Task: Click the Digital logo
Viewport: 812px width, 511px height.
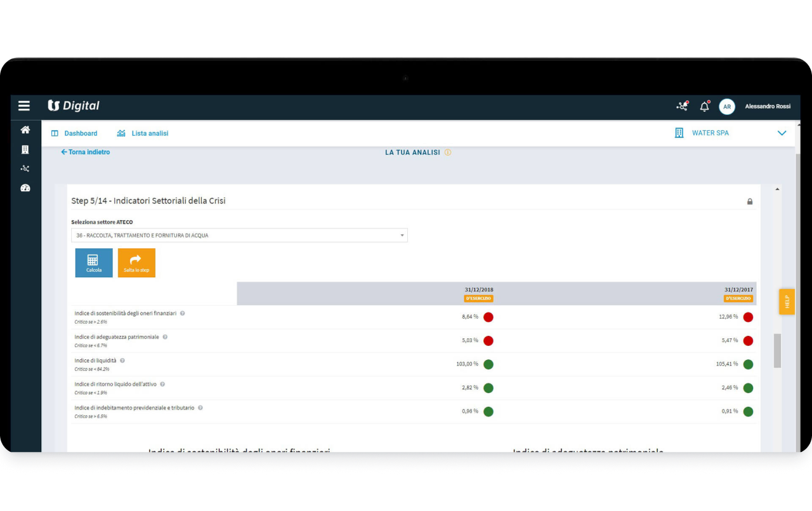Action: point(74,106)
